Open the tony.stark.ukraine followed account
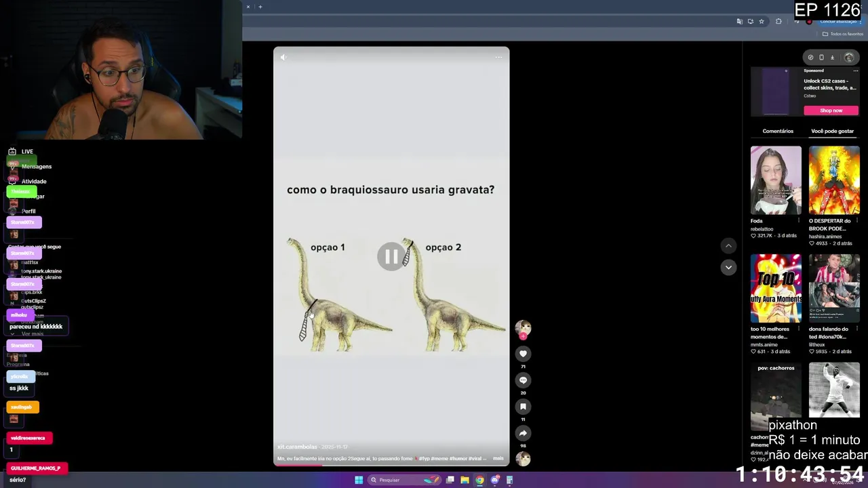 (41, 271)
